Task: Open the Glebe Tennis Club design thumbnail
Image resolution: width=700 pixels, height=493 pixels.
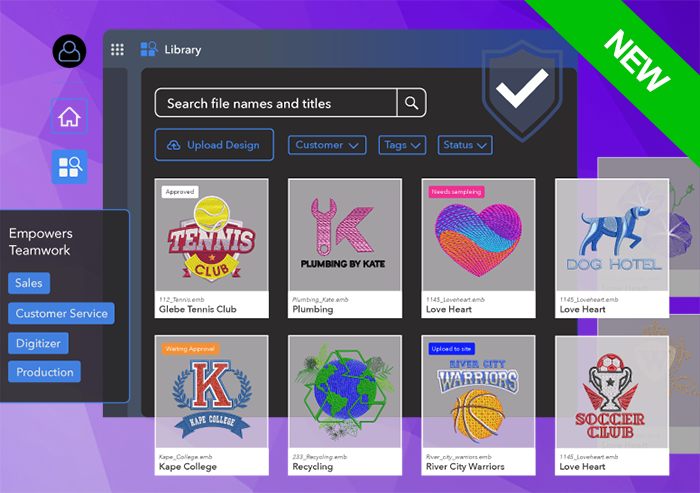Action: 211,237
